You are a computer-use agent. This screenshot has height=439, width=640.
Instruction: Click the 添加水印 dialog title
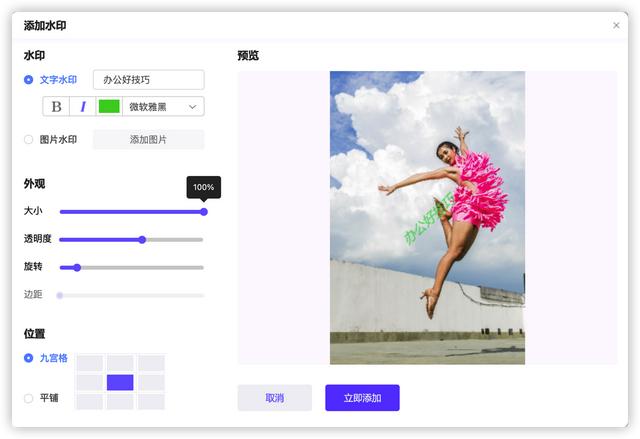point(45,26)
